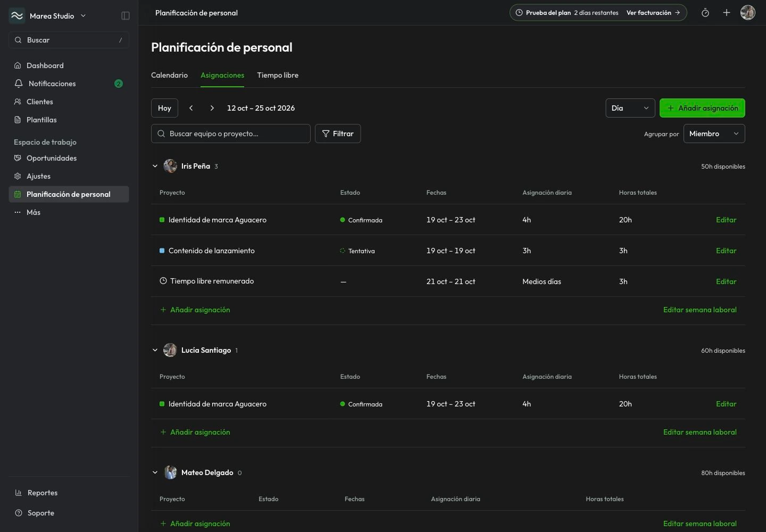Screen dimensions: 766x532
Task: Focus the sidebar Buscar search box
Action: (69, 40)
